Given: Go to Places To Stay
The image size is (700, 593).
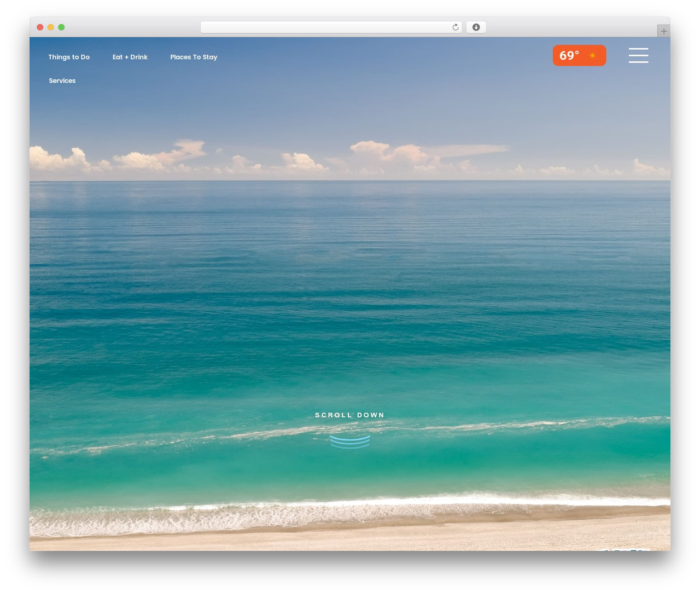Looking at the screenshot, I should pyautogui.click(x=194, y=57).
